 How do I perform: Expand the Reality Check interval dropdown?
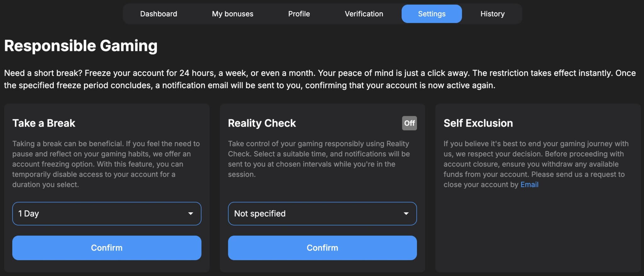click(x=322, y=214)
